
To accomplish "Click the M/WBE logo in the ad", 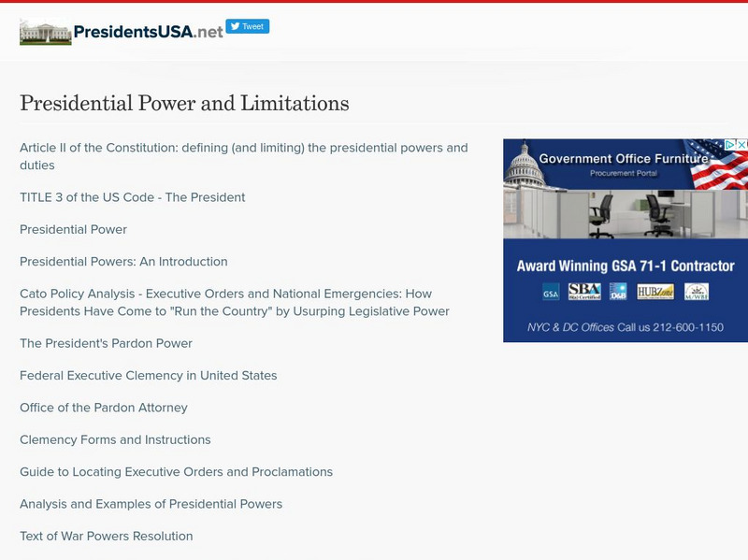I will (697, 292).
